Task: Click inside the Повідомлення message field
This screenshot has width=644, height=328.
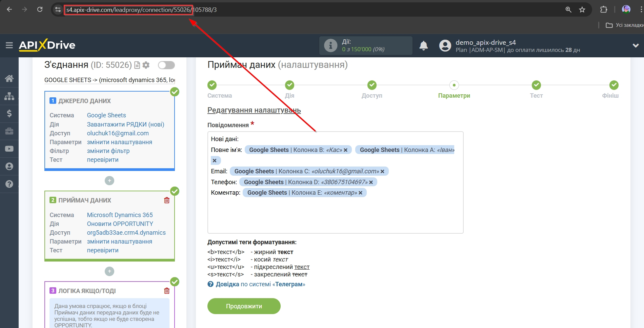Action: pos(335,182)
